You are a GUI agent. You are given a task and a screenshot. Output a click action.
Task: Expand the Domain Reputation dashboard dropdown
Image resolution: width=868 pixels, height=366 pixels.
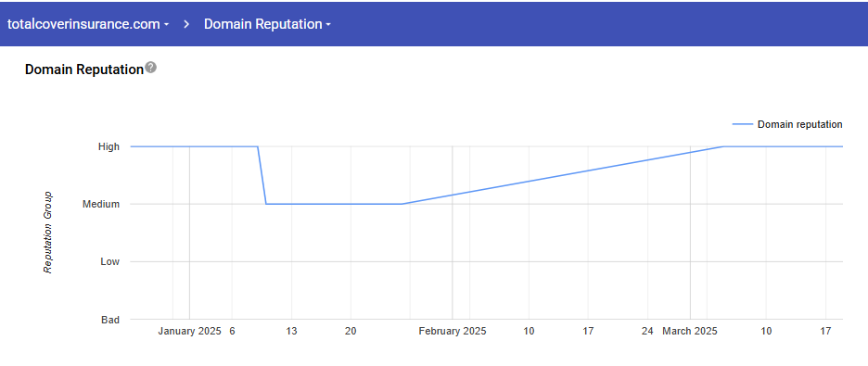click(x=267, y=24)
